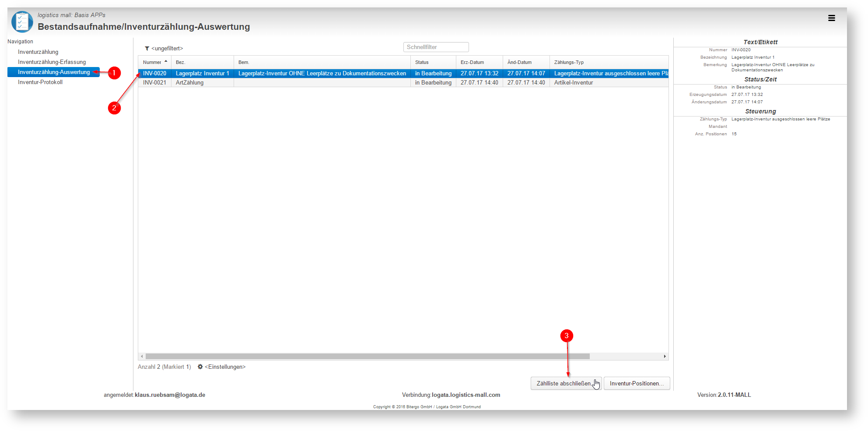Click the inventory clipboard app logo
This screenshot has width=868, height=431.
(x=22, y=21)
